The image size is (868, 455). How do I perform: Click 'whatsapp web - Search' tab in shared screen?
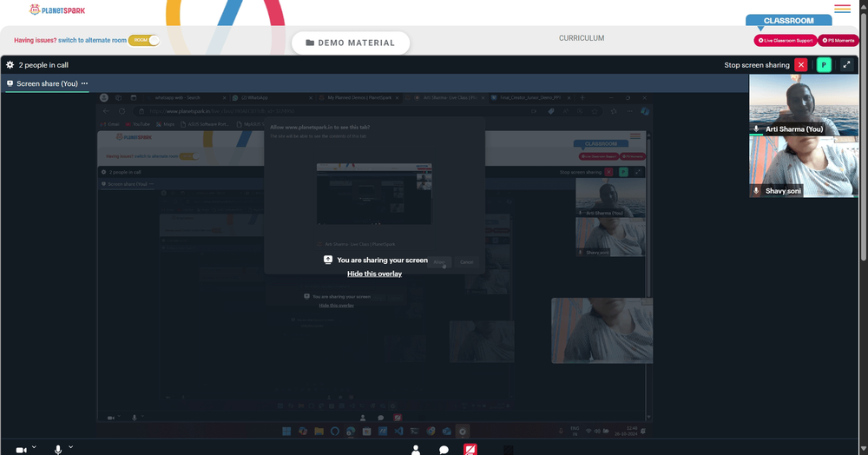tap(186, 97)
